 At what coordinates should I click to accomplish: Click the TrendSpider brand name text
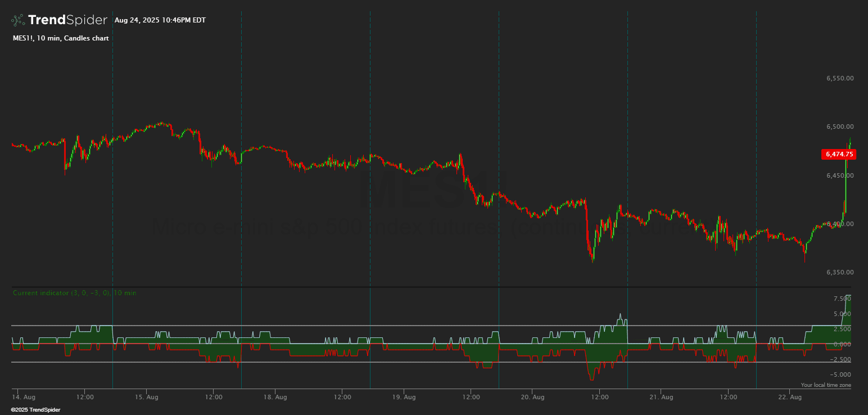click(67, 20)
